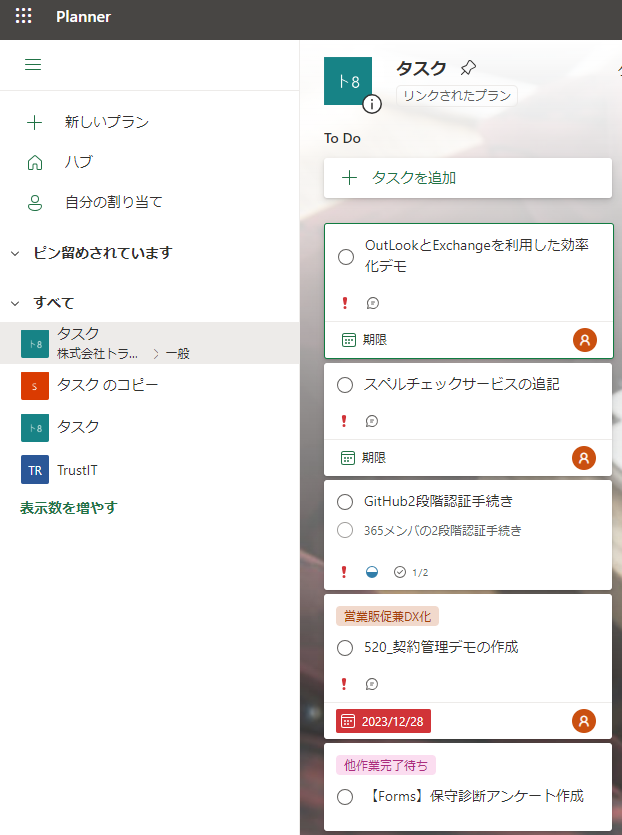Viewport: 622px width, 835px height.
Task: Collapse the sidebar with the hamburger icon
Action: pos(33,65)
